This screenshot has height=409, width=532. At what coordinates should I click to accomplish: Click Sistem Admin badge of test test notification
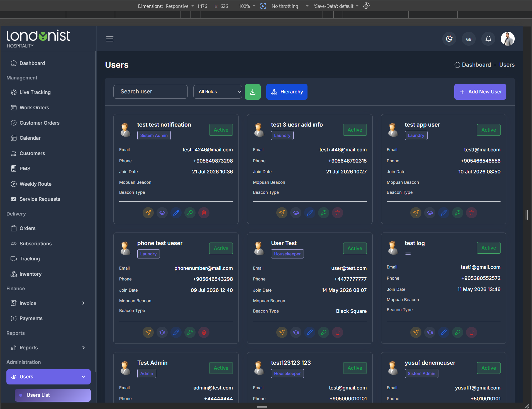154,135
